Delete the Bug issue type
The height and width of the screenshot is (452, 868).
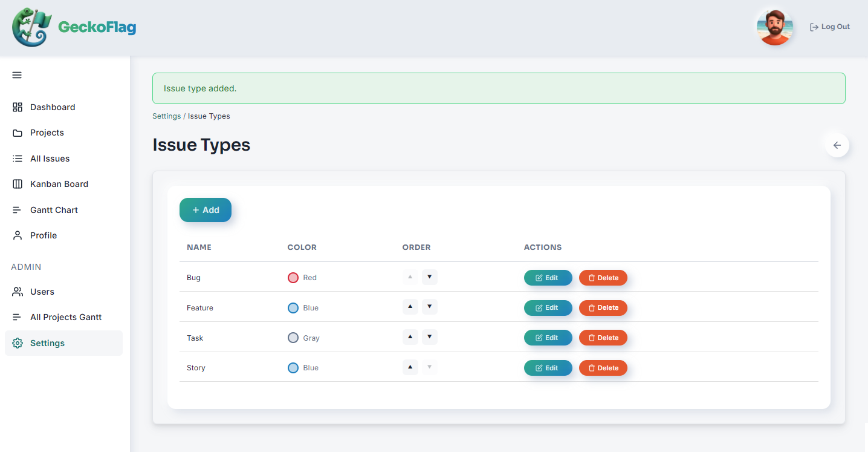[603, 278]
